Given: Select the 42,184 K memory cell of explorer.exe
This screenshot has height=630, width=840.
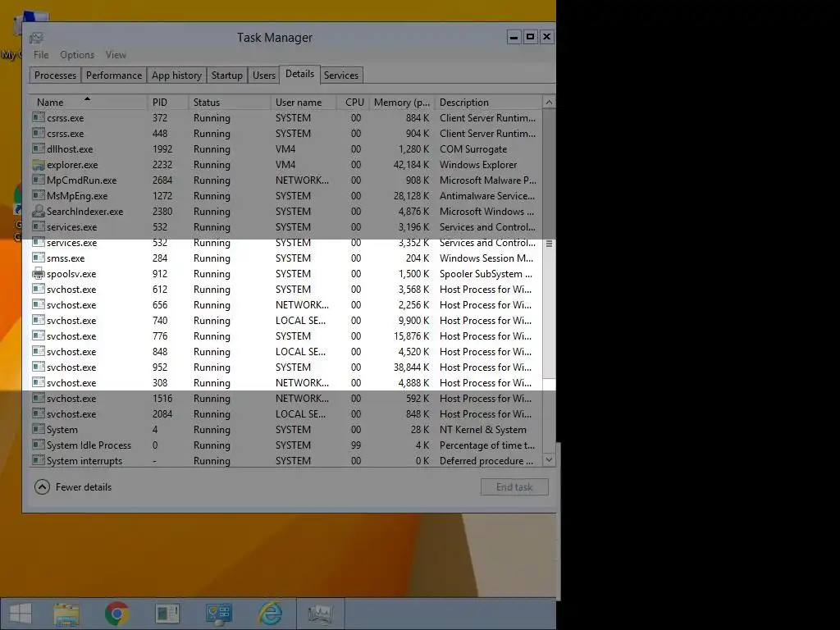Looking at the screenshot, I should point(412,164).
